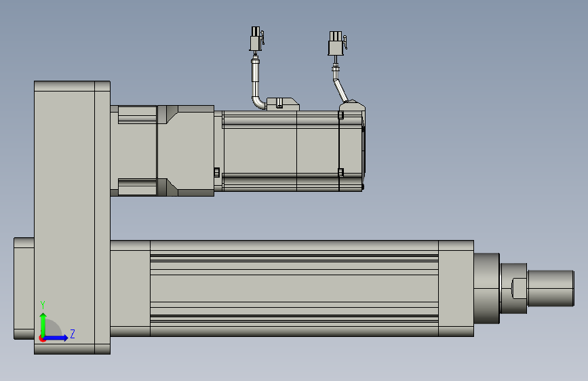Screen dimensions: 588x381
Task: Click the red X axis origin dot
Action: [x=42, y=339]
